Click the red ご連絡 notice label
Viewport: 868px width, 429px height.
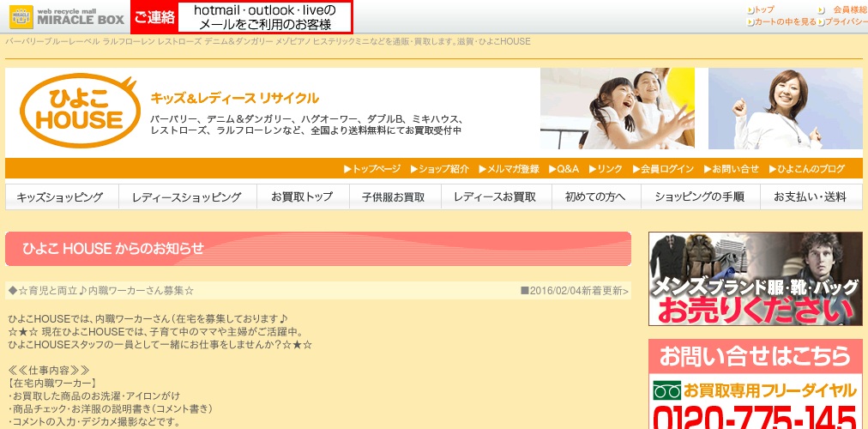pos(154,17)
